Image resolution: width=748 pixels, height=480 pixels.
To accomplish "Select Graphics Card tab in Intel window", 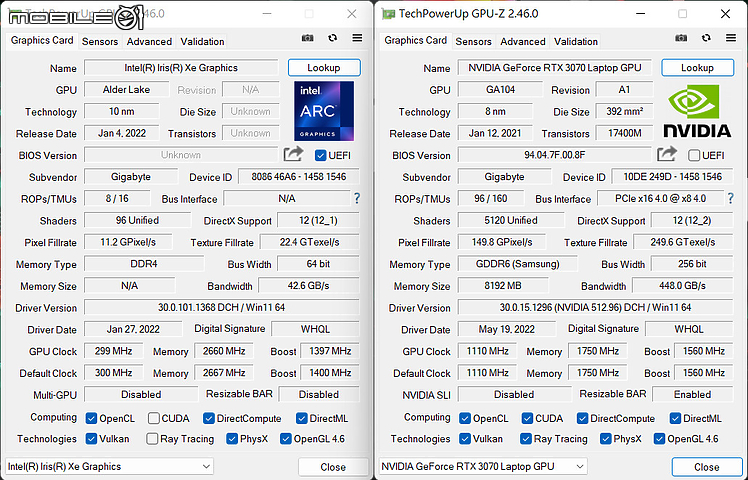I will tap(42, 41).
